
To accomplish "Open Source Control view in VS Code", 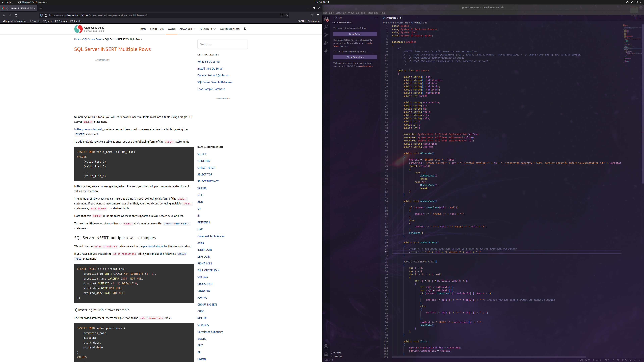I will [x=326, y=35].
